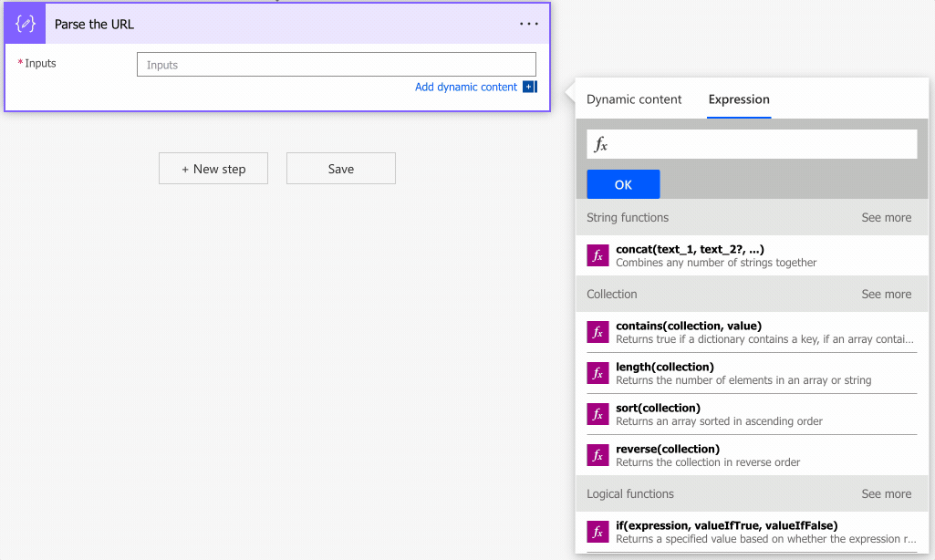Switch to the Dynamic content tab
Viewport: 935px width, 560px height.
tap(634, 99)
